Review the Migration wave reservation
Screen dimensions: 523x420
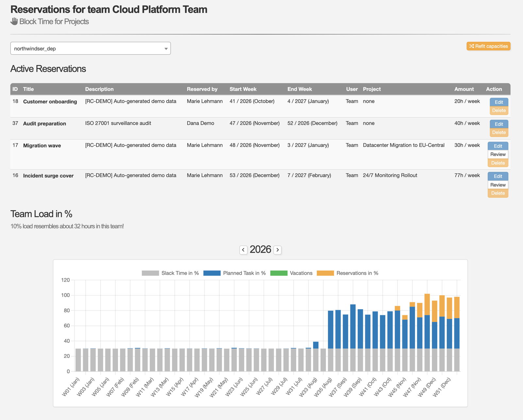(x=498, y=154)
